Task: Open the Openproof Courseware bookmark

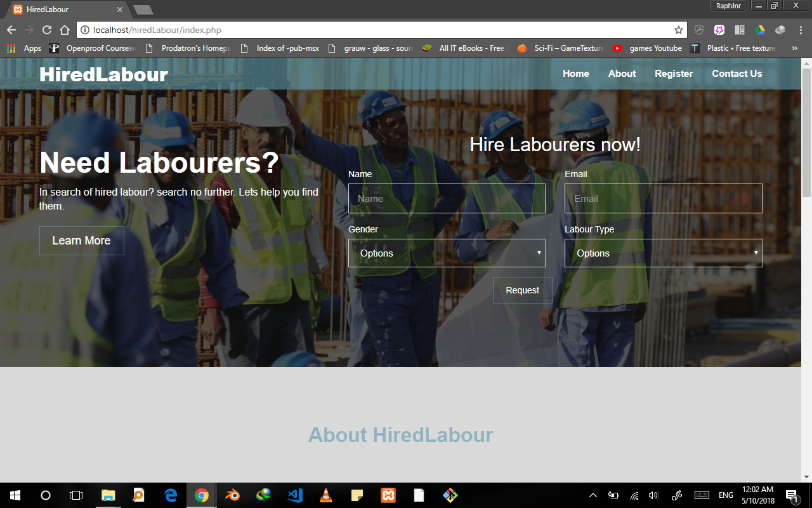Action: [93, 48]
